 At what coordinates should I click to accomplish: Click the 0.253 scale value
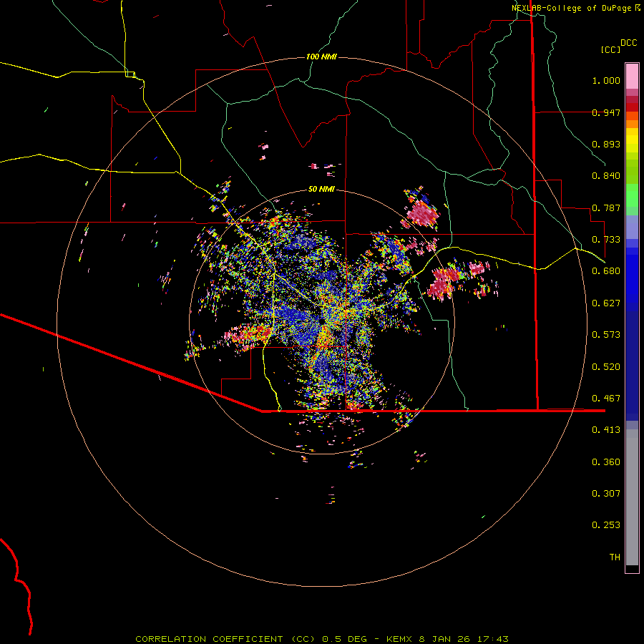[606, 525]
